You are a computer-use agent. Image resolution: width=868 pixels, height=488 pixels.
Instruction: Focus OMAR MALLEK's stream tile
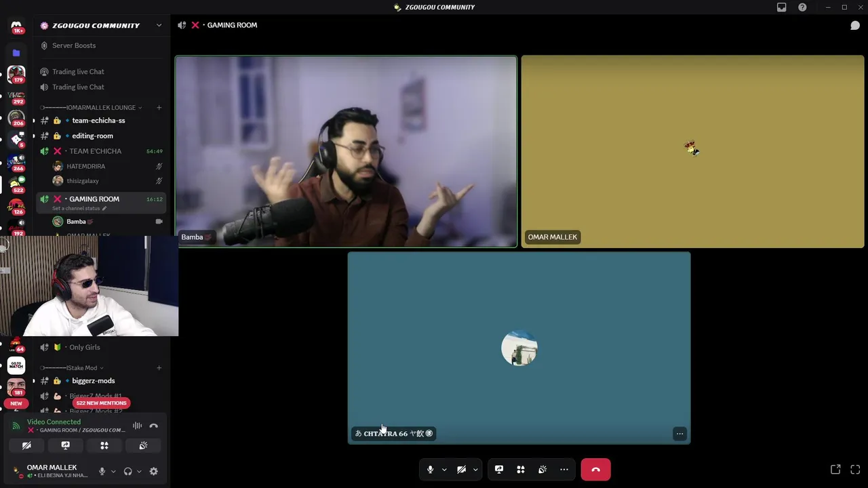coord(692,151)
